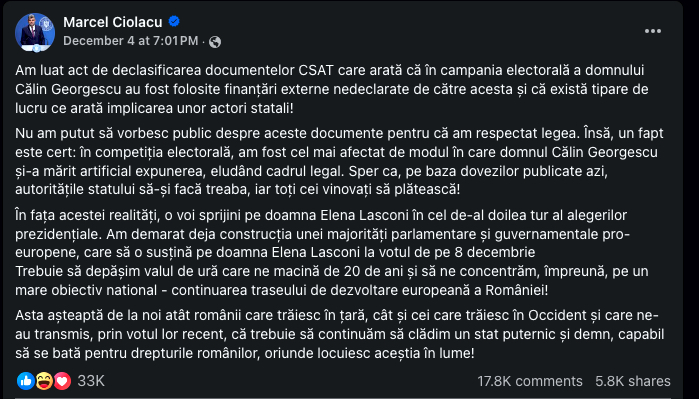The width and height of the screenshot is (699, 399).
Task: Click the Haha laughing reaction icon
Action: click(x=44, y=381)
